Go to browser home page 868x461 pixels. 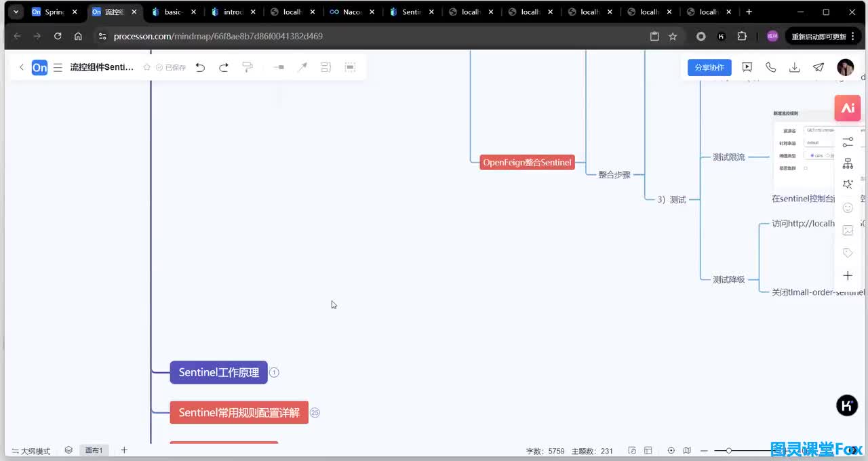(78, 37)
